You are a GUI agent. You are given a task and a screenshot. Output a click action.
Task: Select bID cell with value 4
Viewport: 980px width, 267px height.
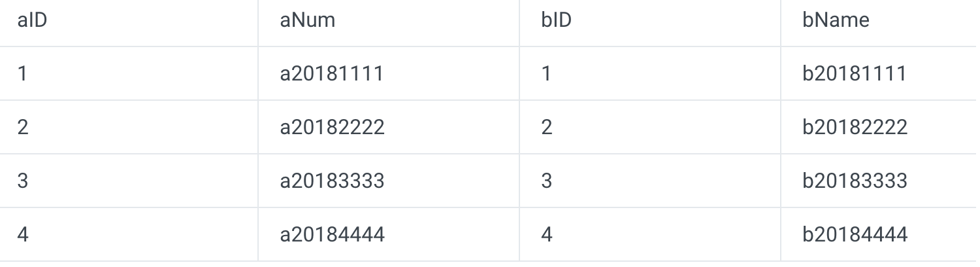(547, 234)
